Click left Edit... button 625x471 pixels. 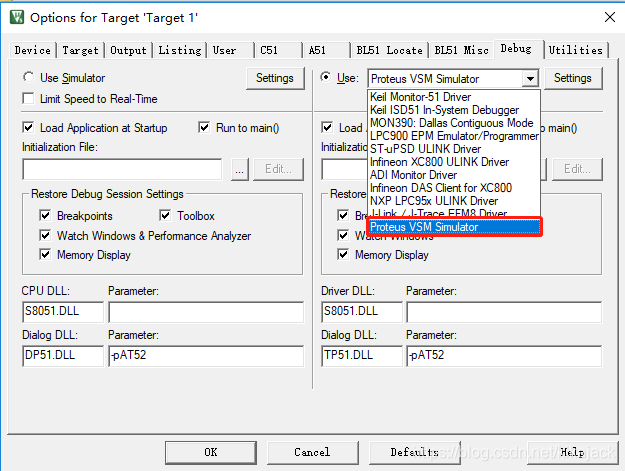click(x=278, y=169)
